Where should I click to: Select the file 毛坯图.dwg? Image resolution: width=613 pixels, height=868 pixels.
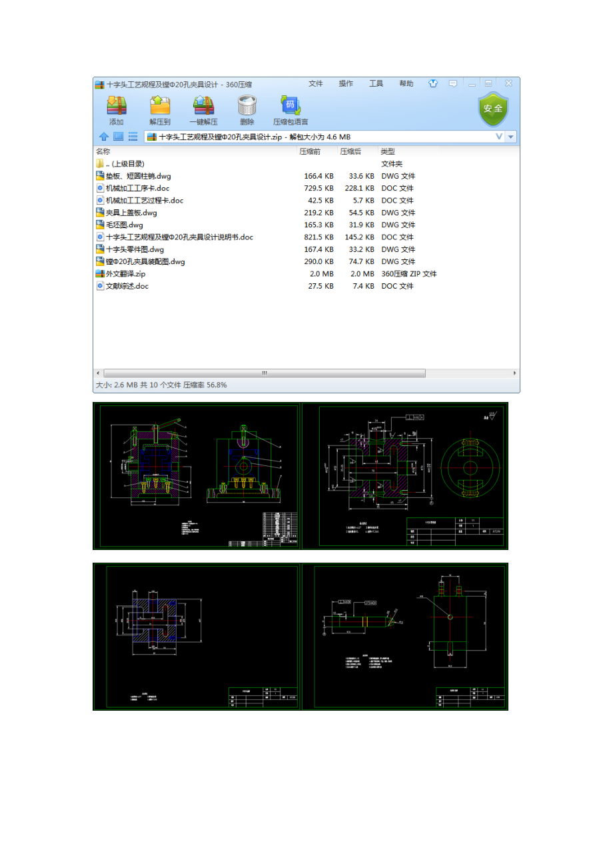[x=306, y=225]
